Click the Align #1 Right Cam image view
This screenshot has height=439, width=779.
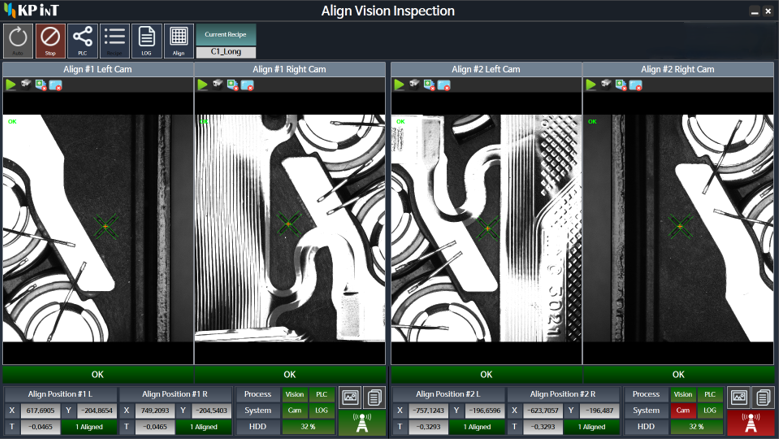point(290,228)
